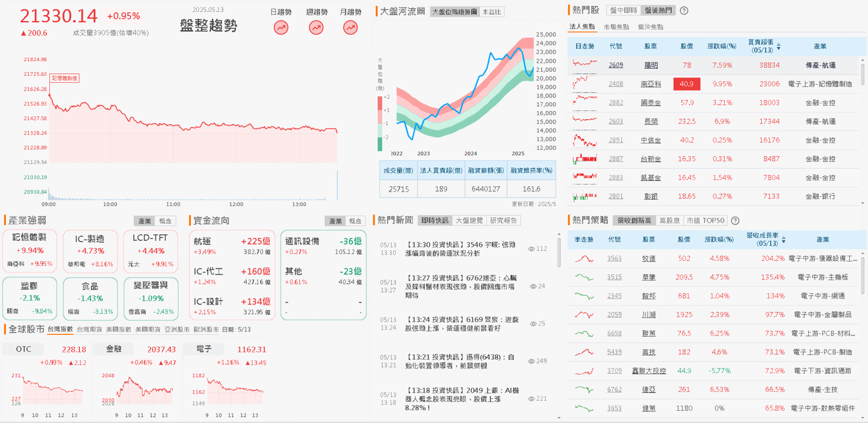Show 營收創新高 strategy list
This screenshot has width=868, height=423.
click(x=634, y=221)
